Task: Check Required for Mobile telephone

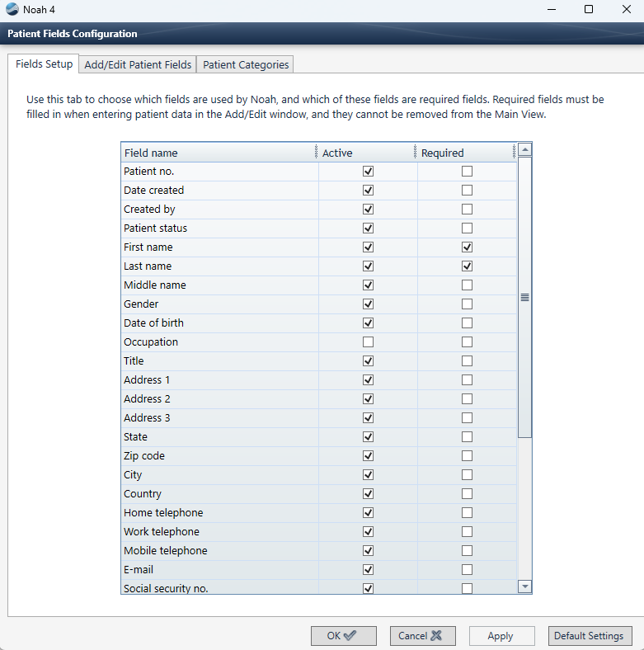Action: [x=467, y=550]
